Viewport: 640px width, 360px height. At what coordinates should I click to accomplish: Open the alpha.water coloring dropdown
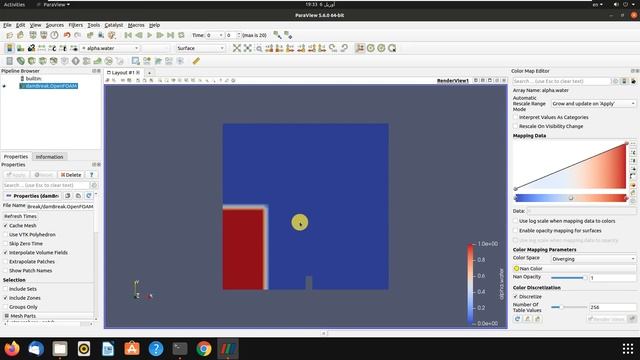[x=110, y=48]
